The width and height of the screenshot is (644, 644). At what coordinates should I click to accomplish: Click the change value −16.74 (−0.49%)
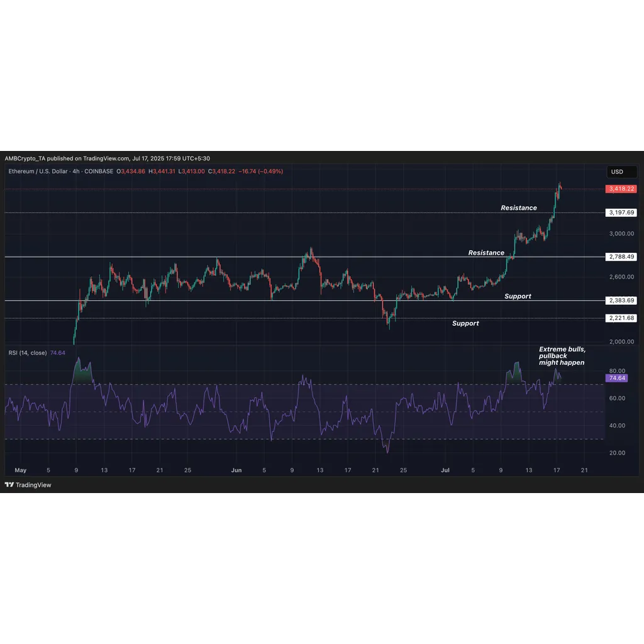pos(261,171)
